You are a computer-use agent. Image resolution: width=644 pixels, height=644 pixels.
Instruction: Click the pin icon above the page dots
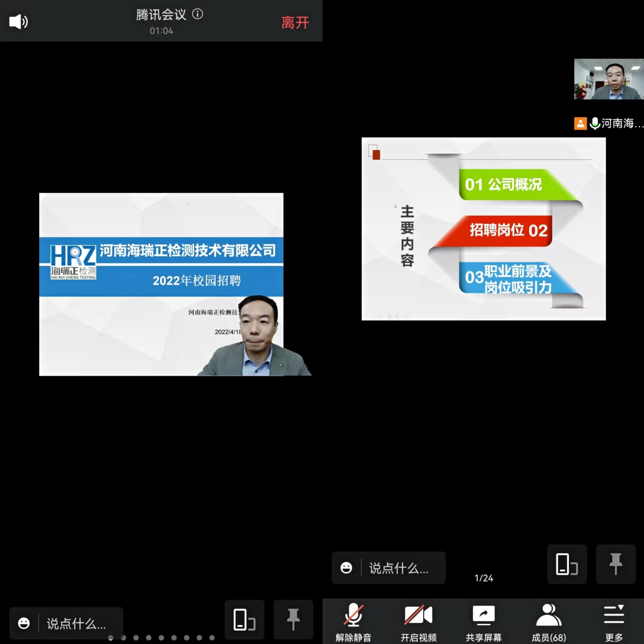293,619
